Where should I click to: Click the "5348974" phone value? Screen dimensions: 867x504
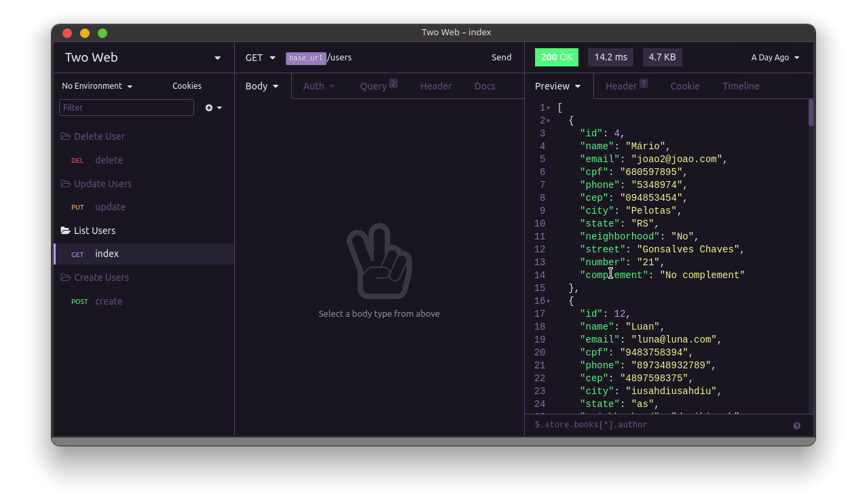point(657,185)
